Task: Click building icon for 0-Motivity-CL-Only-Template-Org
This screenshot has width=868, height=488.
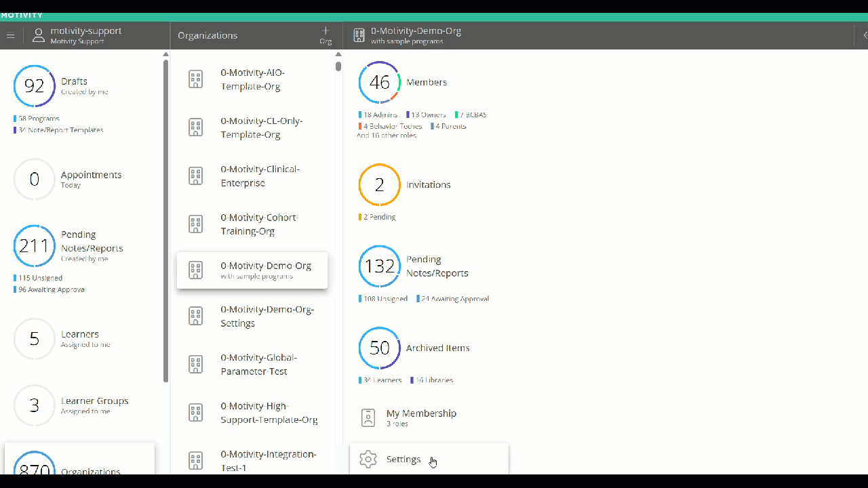Action: 195,127
